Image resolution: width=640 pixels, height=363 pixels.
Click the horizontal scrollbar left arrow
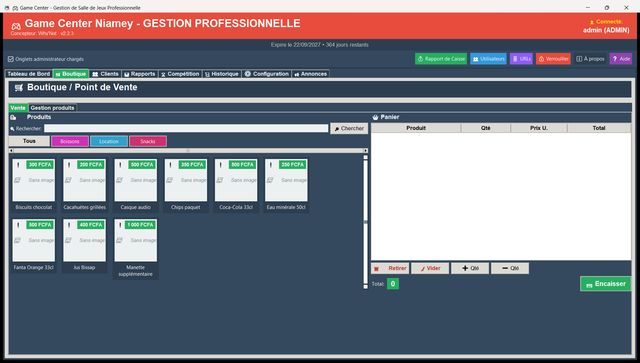point(11,151)
